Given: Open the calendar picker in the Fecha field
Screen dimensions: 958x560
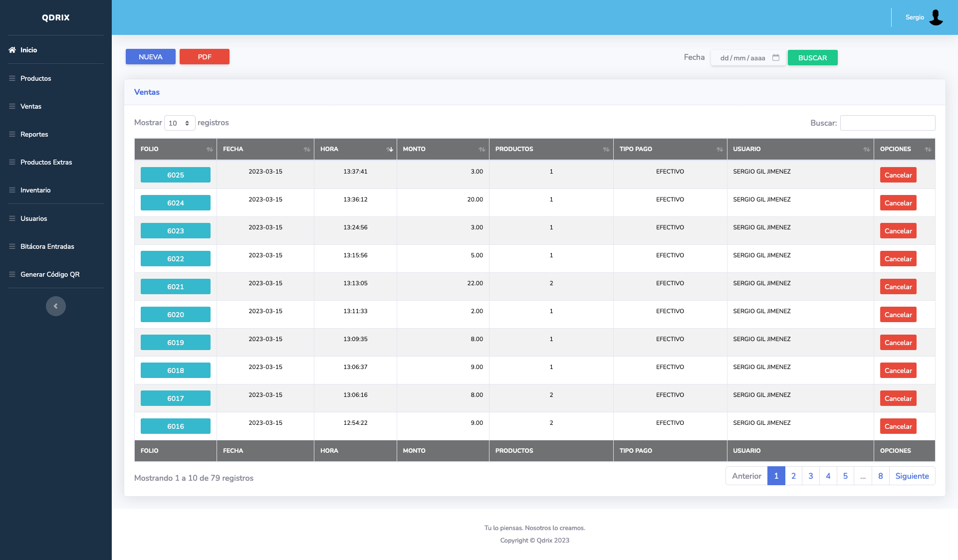Looking at the screenshot, I should tap(776, 57).
